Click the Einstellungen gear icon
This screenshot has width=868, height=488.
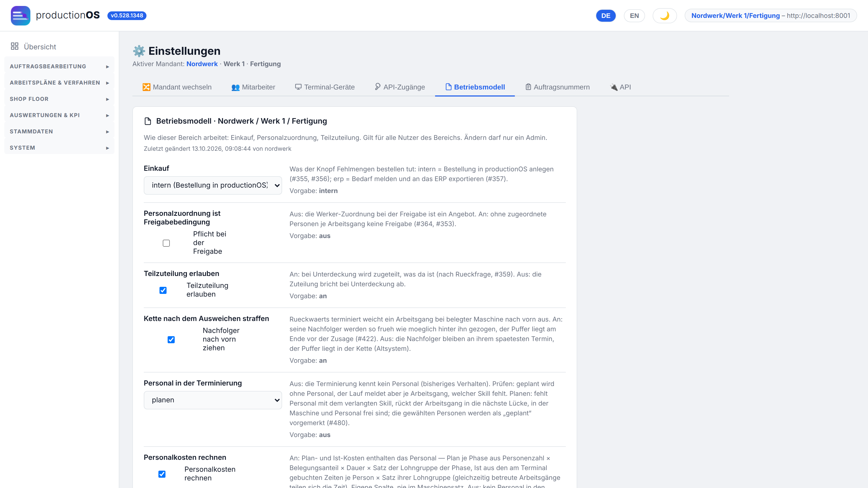tap(139, 51)
